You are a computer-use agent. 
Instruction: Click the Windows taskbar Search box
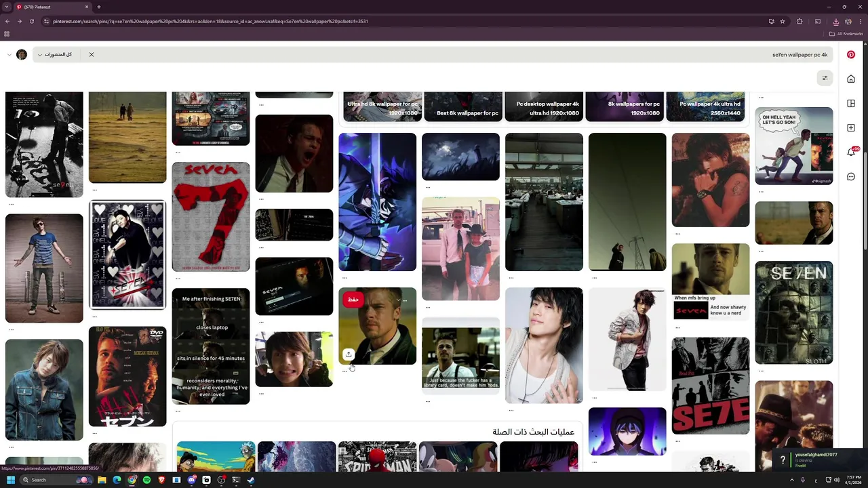point(56,480)
